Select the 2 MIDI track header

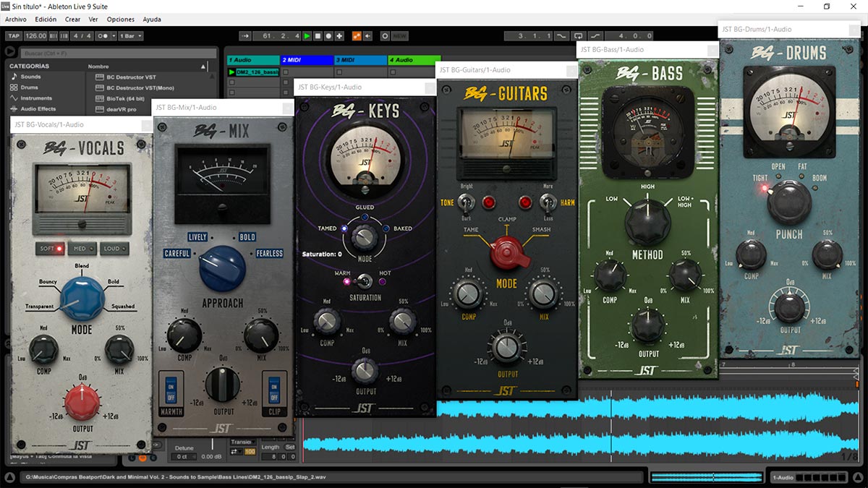(307, 60)
